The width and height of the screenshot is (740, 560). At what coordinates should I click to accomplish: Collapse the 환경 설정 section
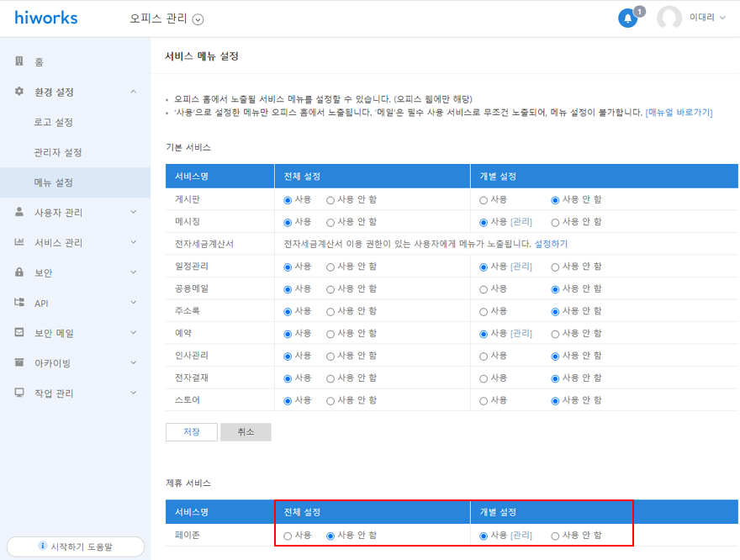click(x=134, y=92)
